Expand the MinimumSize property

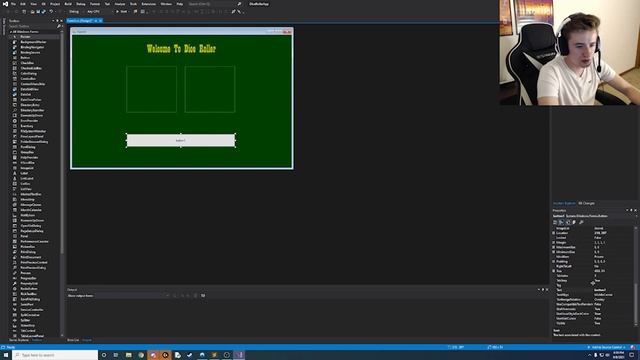click(x=553, y=252)
